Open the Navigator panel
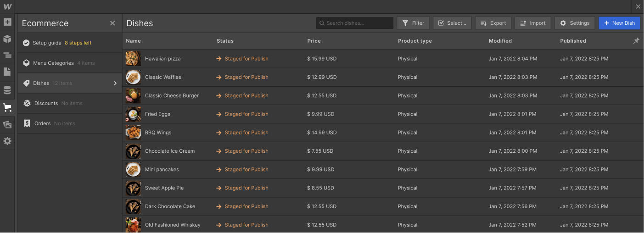The image size is (644, 233). point(7,55)
